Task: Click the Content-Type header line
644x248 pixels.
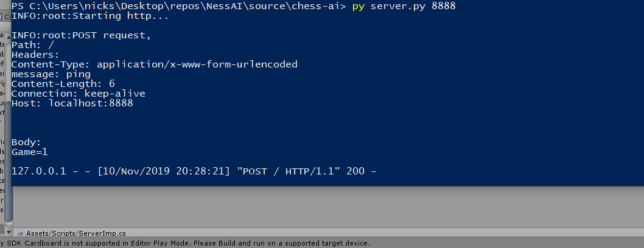Action: point(155,64)
